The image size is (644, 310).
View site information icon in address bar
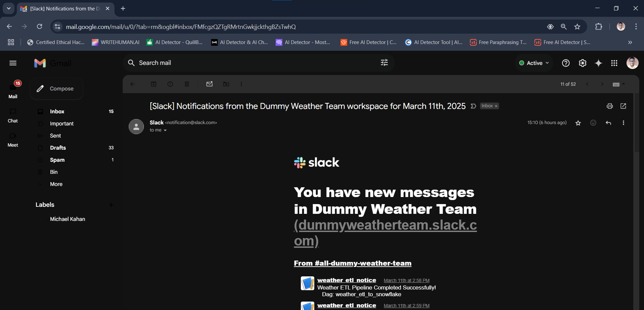pyautogui.click(x=57, y=27)
